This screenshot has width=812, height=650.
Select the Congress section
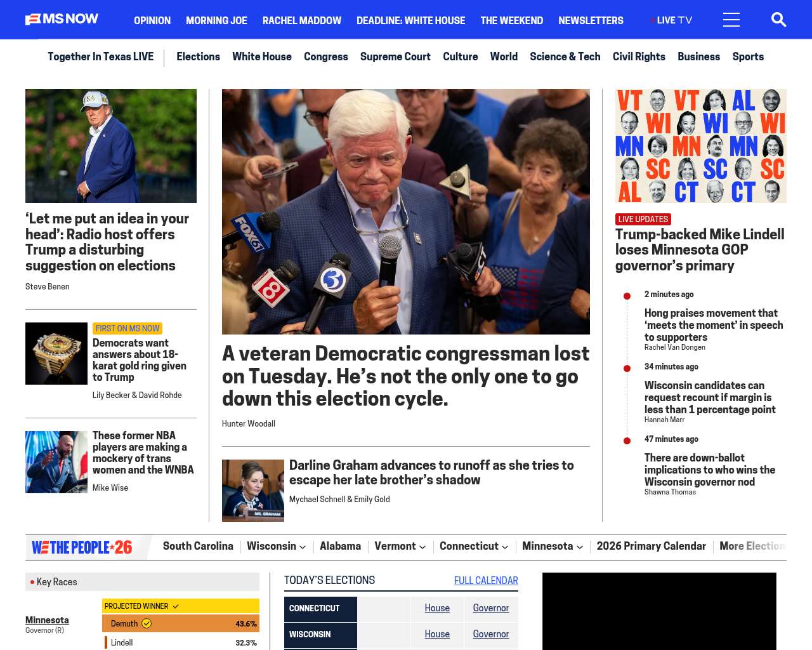(326, 56)
